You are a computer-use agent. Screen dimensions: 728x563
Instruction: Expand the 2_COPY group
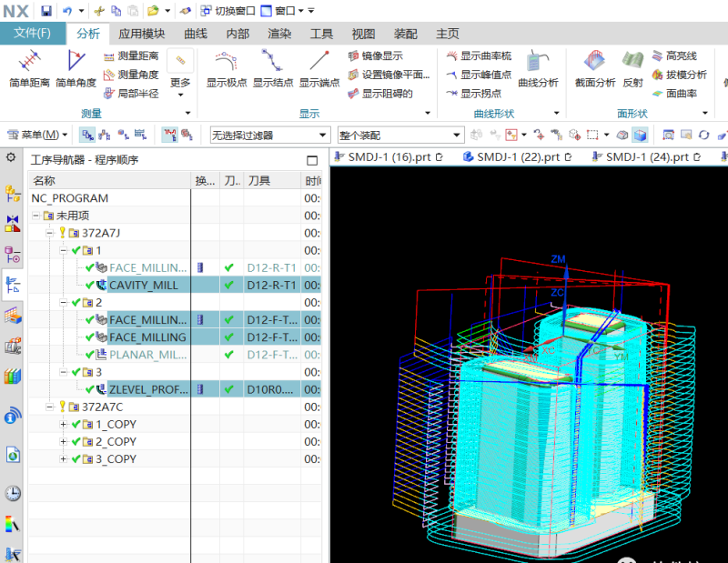[63, 441]
